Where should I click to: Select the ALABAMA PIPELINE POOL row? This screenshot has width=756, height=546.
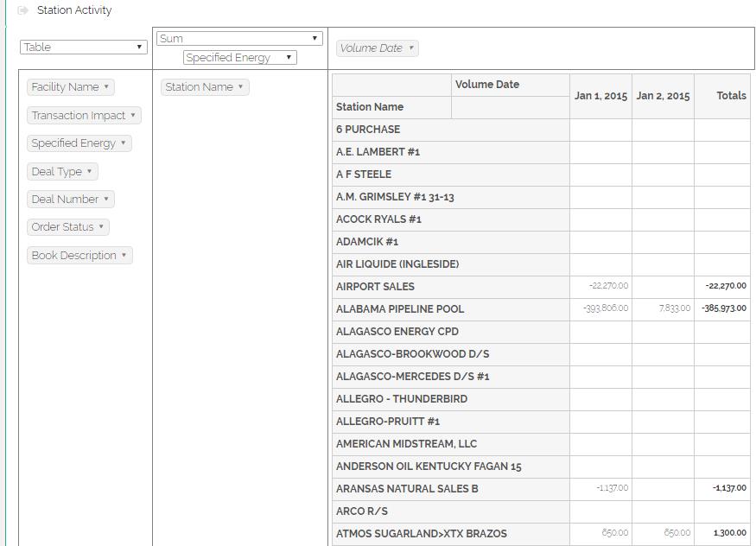pyautogui.click(x=400, y=309)
